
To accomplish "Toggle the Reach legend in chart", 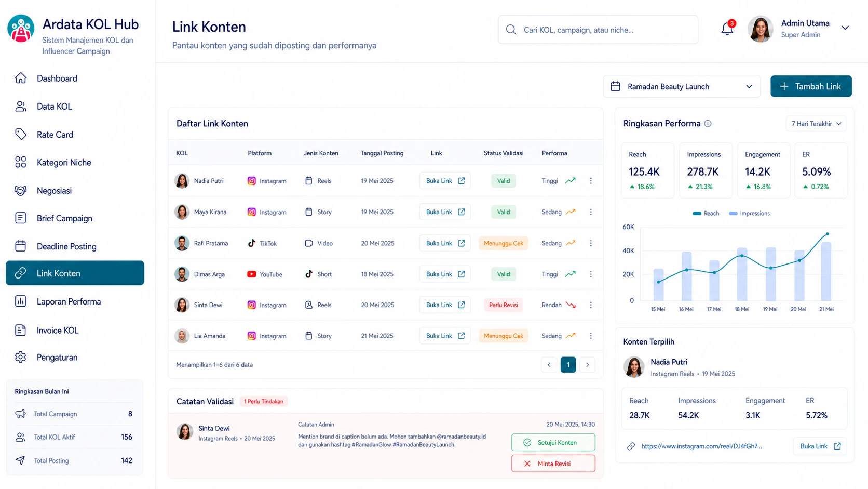I will click(x=706, y=214).
